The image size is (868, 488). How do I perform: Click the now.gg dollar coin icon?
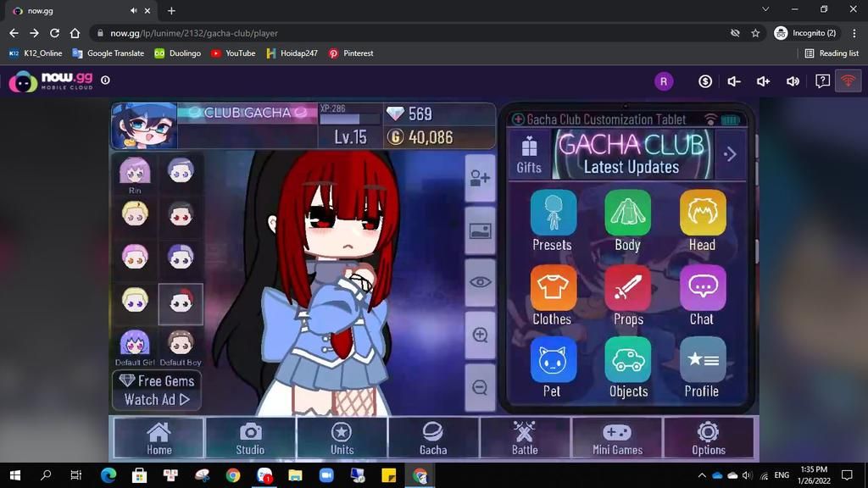pos(704,81)
